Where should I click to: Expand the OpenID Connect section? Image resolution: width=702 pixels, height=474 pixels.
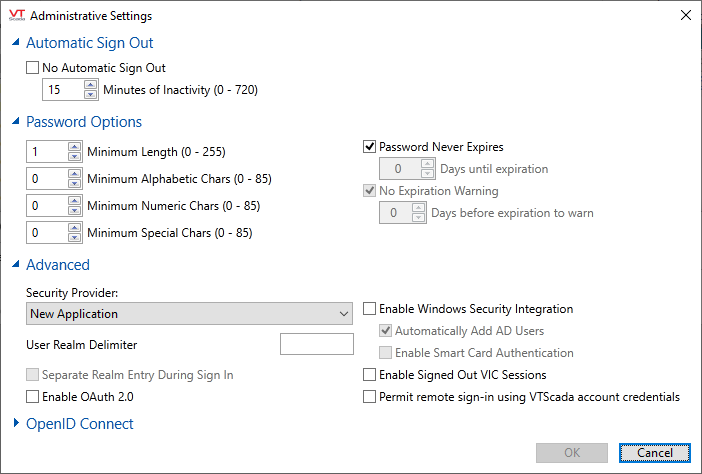[16, 424]
